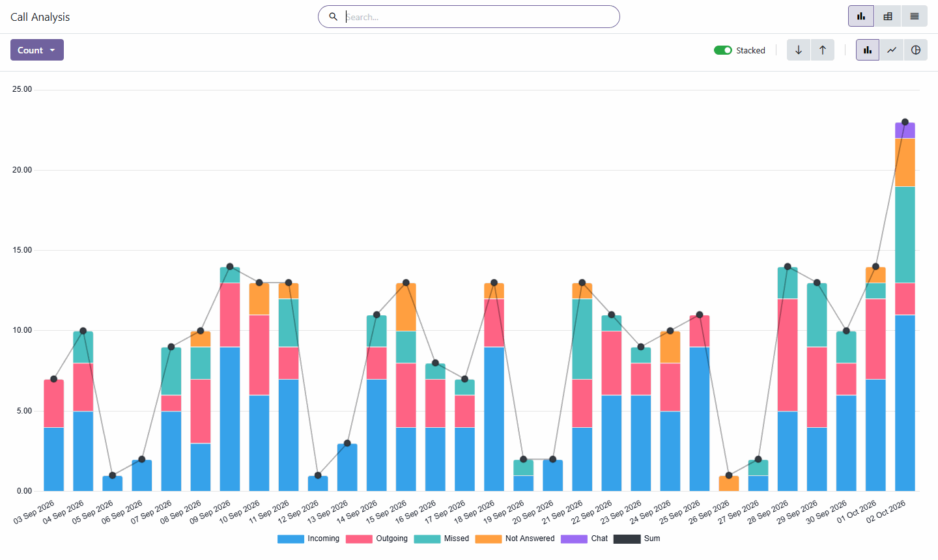The height and width of the screenshot is (560, 938).
Task: Select line chart mode
Action: (892, 50)
